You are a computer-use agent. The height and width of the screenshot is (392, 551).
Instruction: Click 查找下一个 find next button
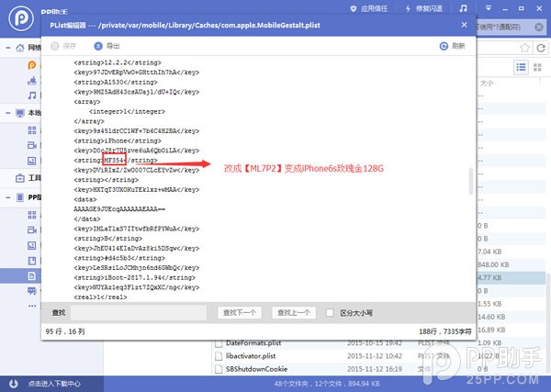click(240, 313)
